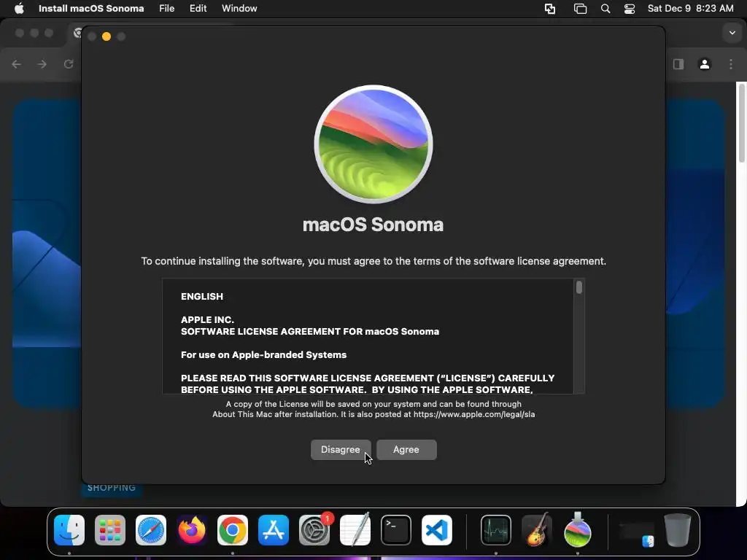Open the File menu

click(167, 9)
